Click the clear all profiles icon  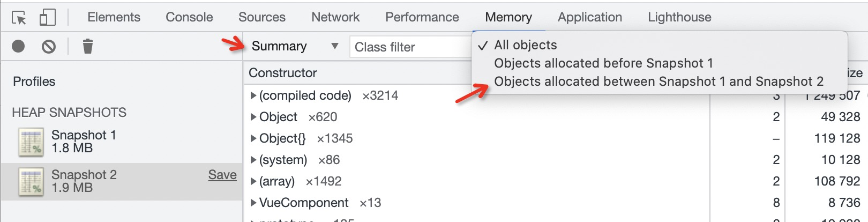tap(49, 47)
